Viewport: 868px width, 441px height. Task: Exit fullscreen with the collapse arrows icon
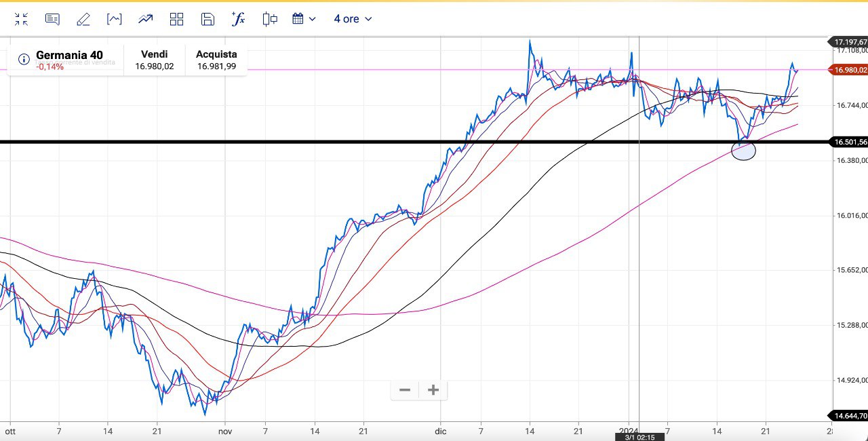pos(21,19)
